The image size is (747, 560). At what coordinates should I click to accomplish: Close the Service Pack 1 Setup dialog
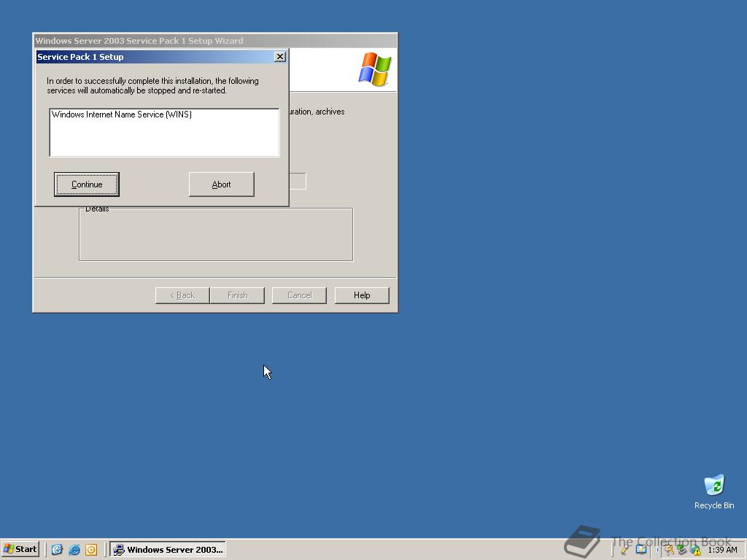pos(280,57)
